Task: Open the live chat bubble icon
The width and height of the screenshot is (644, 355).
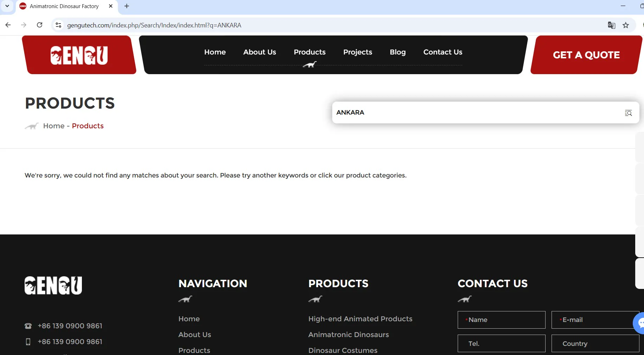Action: click(640, 323)
